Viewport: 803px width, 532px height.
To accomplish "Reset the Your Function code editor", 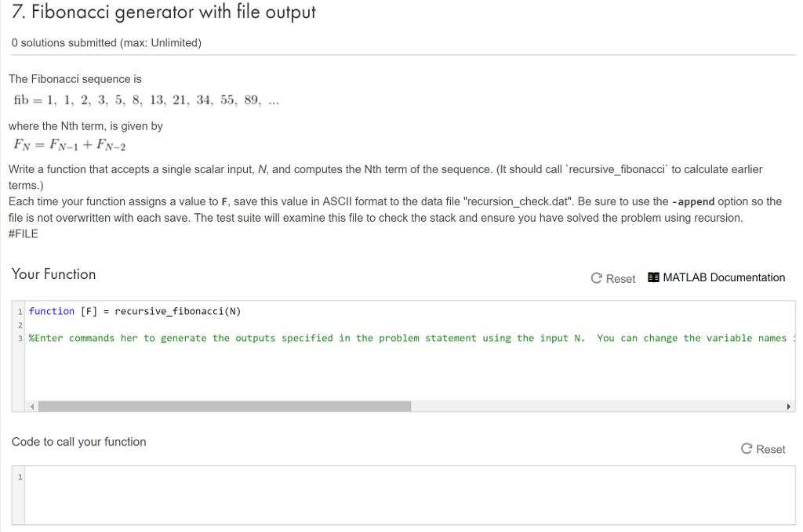I will [613, 278].
